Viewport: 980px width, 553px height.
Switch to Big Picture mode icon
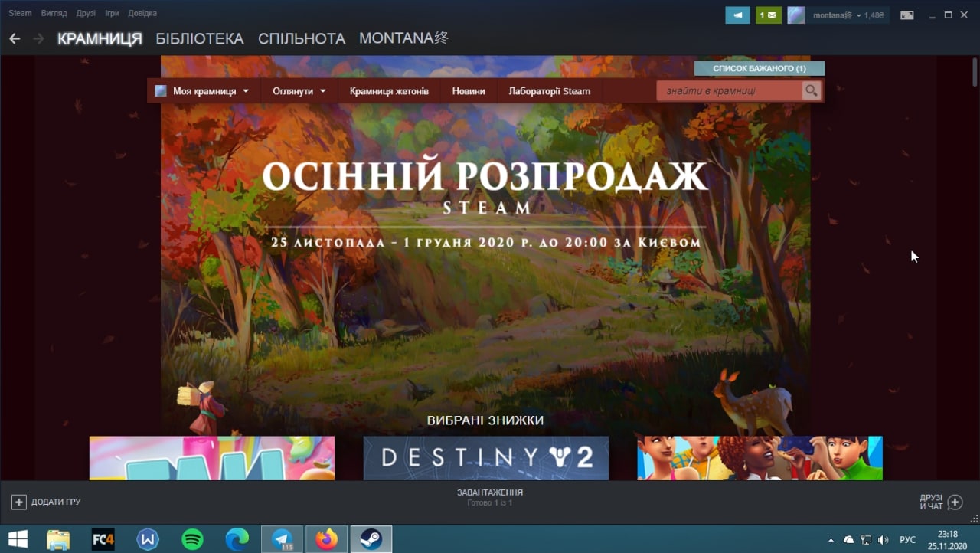click(x=907, y=15)
